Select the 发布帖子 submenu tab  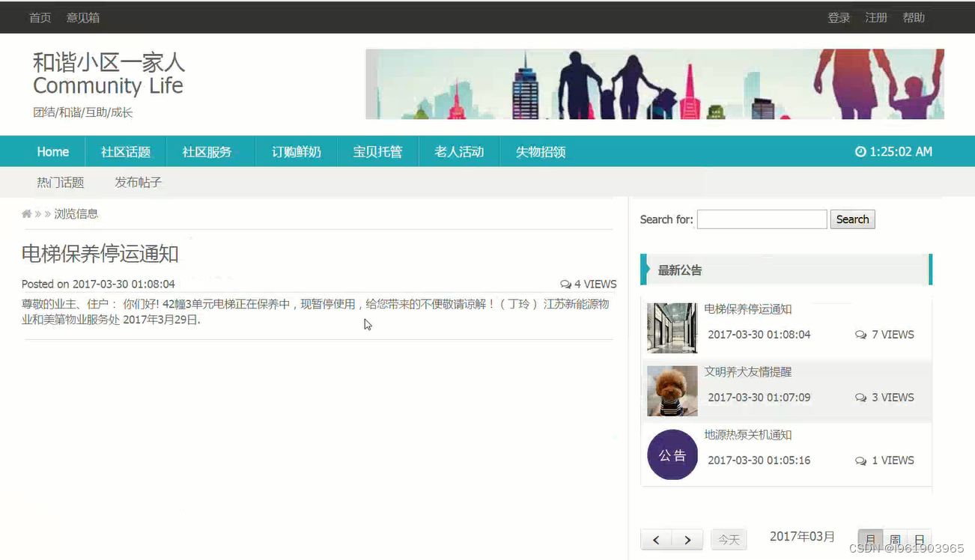click(138, 183)
